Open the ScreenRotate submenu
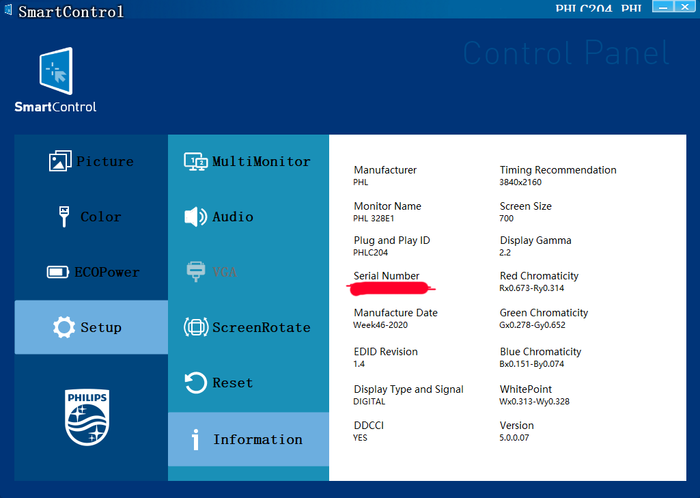This screenshot has height=498, width=700. pyautogui.click(x=248, y=327)
